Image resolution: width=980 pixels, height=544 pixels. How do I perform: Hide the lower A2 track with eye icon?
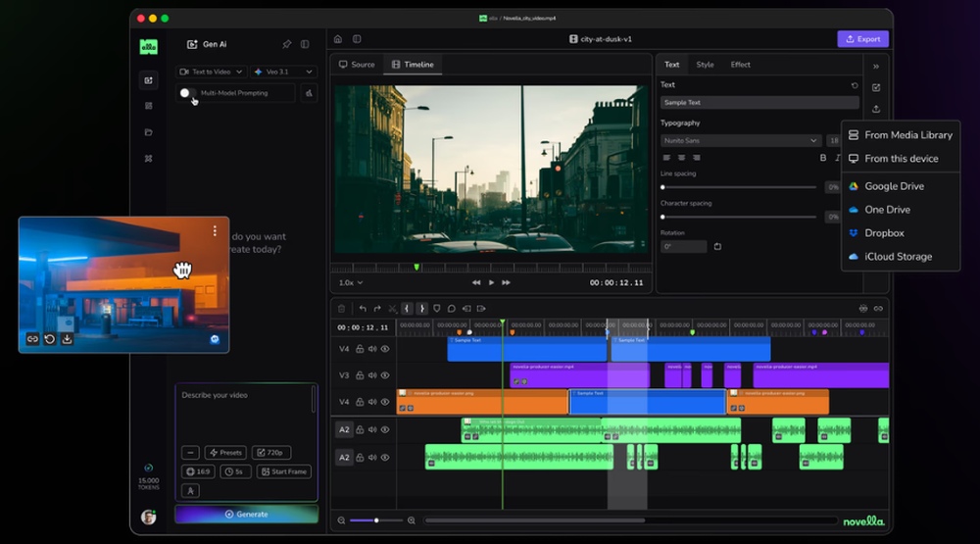point(385,457)
